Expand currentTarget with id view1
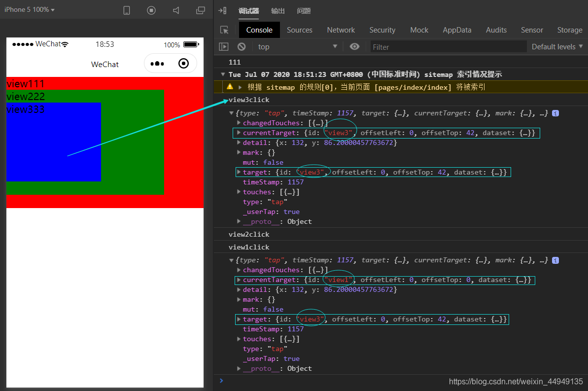The width and height of the screenshot is (588, 391). coord(239,280)
